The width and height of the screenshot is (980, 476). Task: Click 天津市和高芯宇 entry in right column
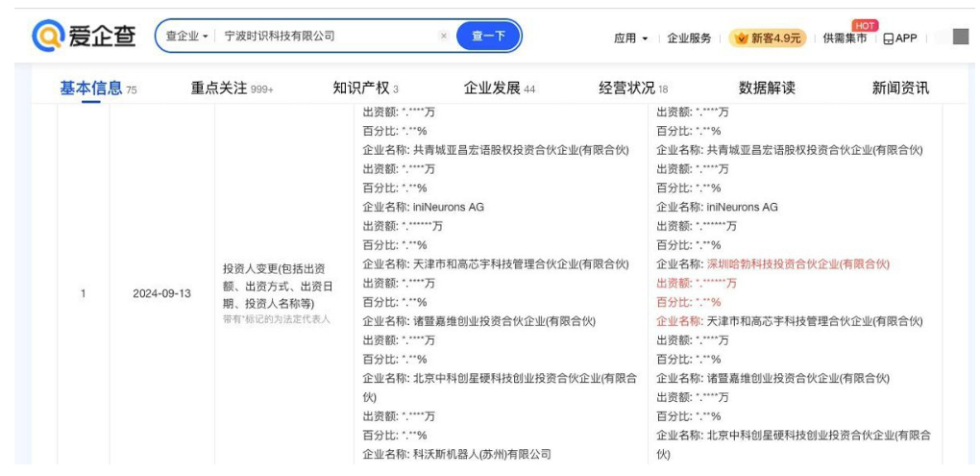(x=815, y=321)
